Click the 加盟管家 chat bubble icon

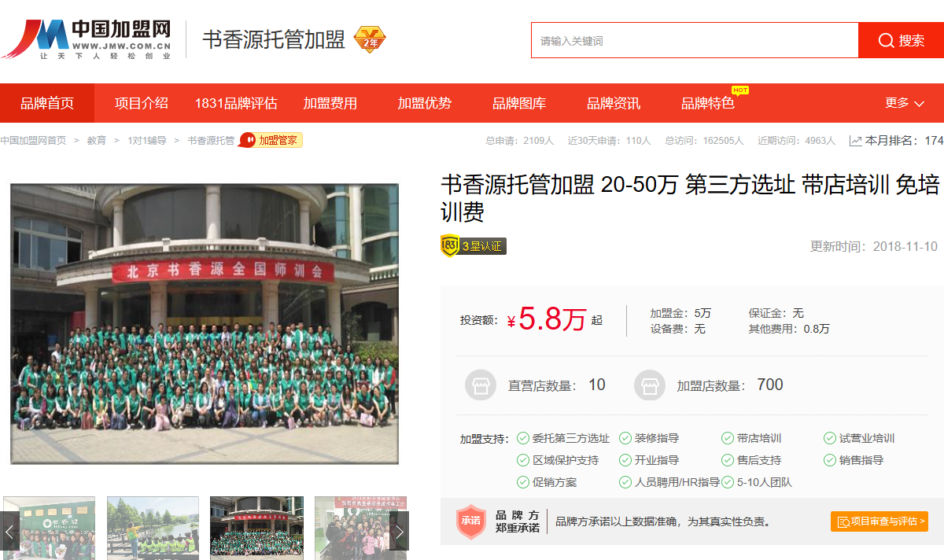tap(248, 140)
